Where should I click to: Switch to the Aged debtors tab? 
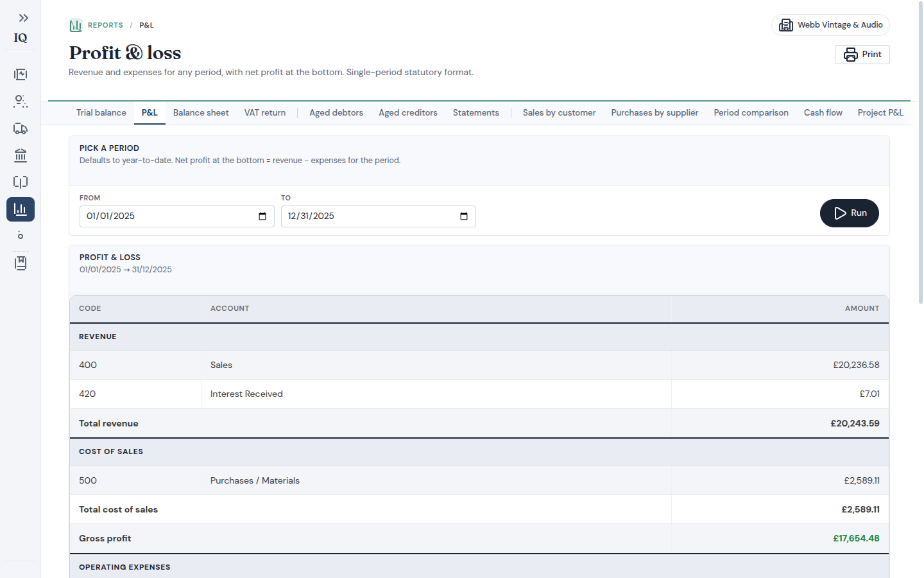[336, 113]
